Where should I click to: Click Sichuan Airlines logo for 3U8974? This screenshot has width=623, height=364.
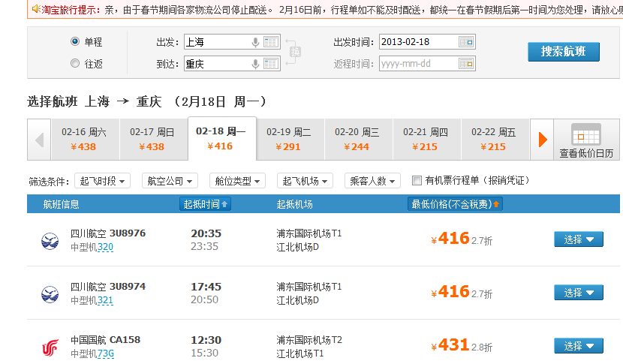coord(50,294)
